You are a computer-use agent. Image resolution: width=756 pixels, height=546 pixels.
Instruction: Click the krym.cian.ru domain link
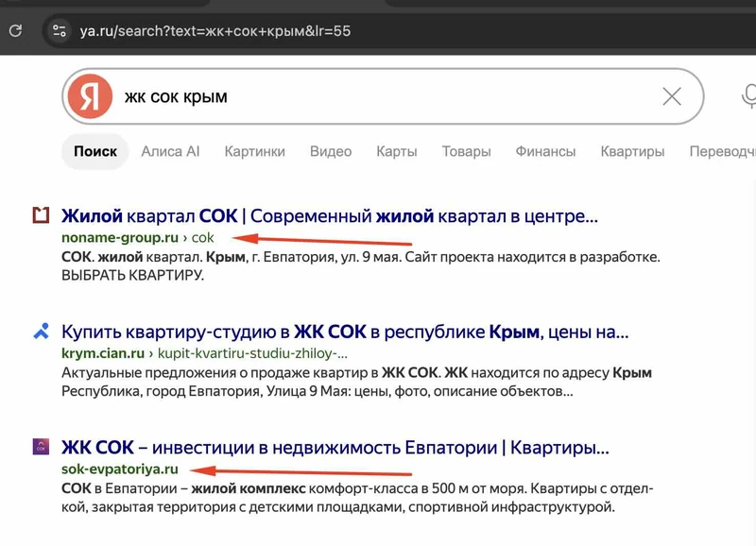click(103, 353)
